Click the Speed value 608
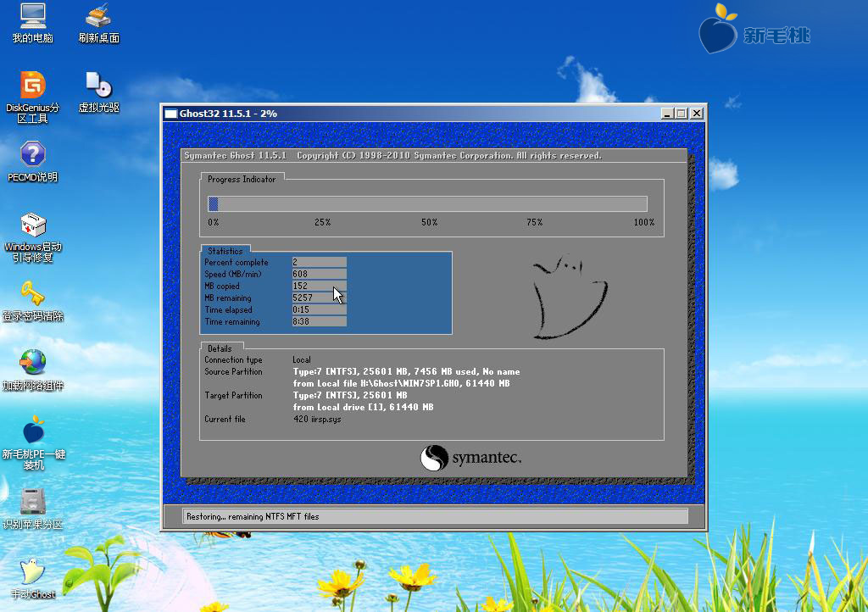The height and width of the screenshot is (612, 868). click(x=320, y=274)
